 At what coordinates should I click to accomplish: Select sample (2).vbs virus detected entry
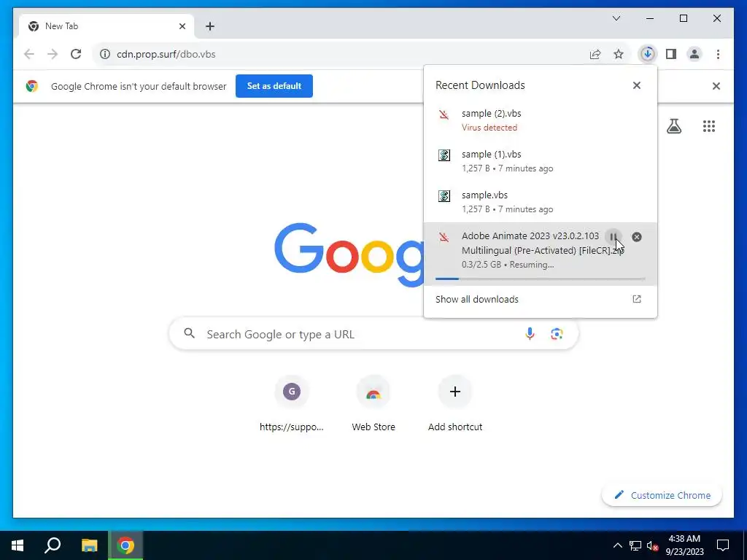541,120
